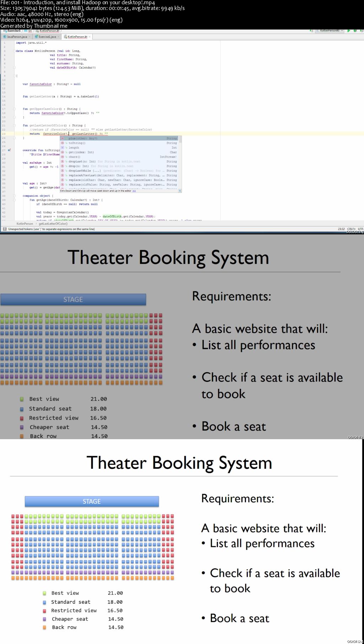Click the tool window icon at status bar start
The image size is (364, 644).
5,229
